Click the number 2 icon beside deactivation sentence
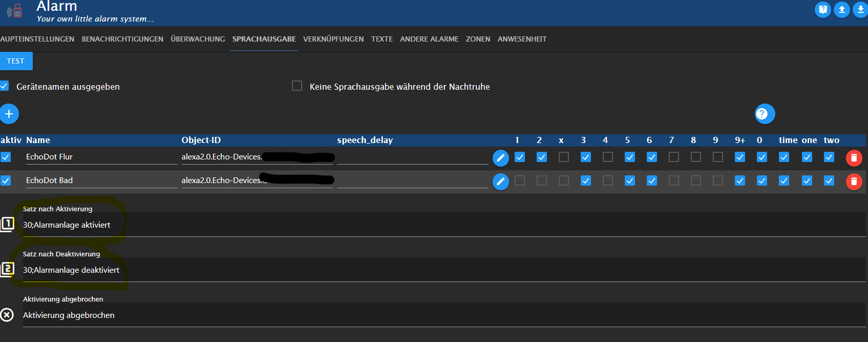The width and height of the screenshot is (868, 342). click(x=7, y=269)
